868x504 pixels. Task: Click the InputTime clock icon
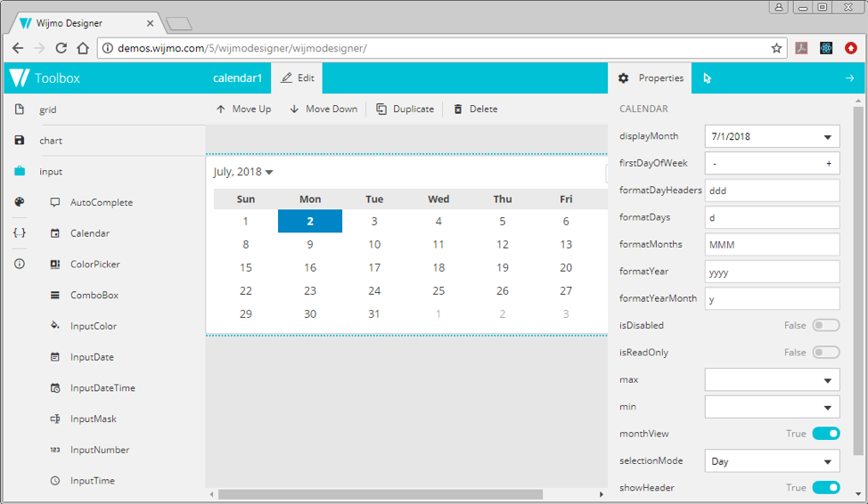(x=54, y=481)
